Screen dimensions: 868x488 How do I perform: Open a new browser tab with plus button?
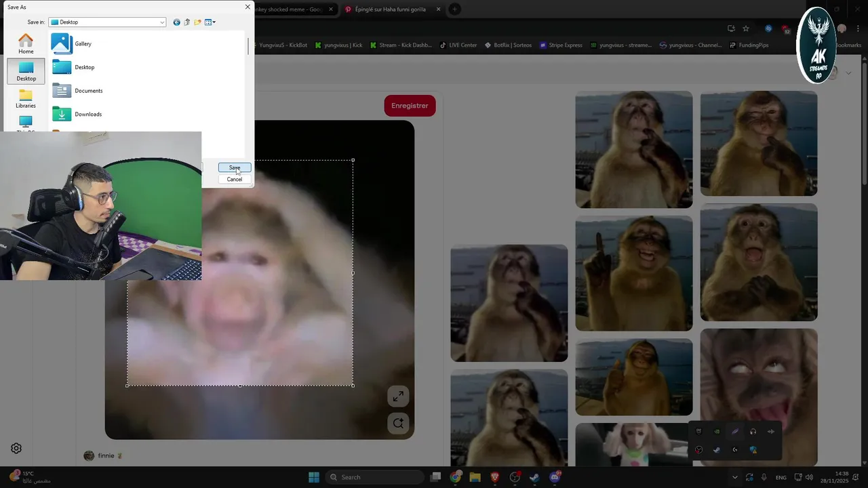(x=454, y=9)
